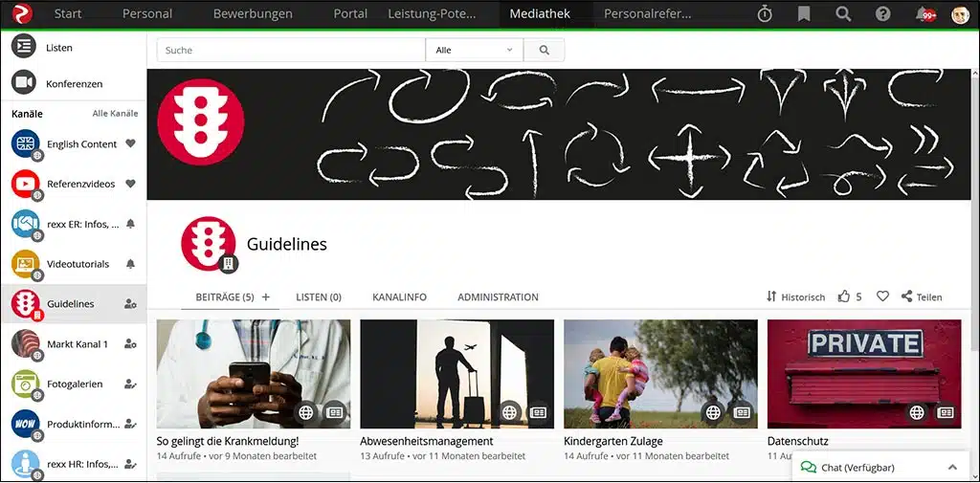Open the help question mark icon
The height and width of the screenshot is (483, 980).
pos(882,14)
